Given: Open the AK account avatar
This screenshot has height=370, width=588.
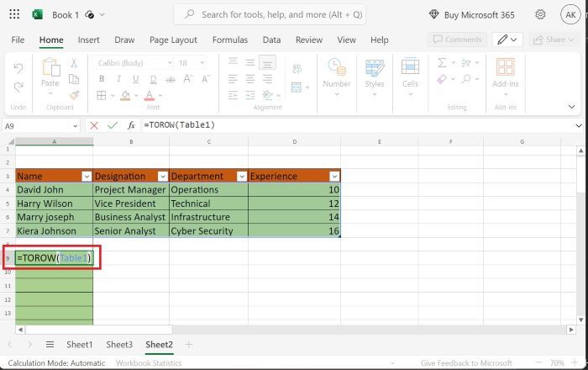Looking at the screenshot, I should coord(570,14).
